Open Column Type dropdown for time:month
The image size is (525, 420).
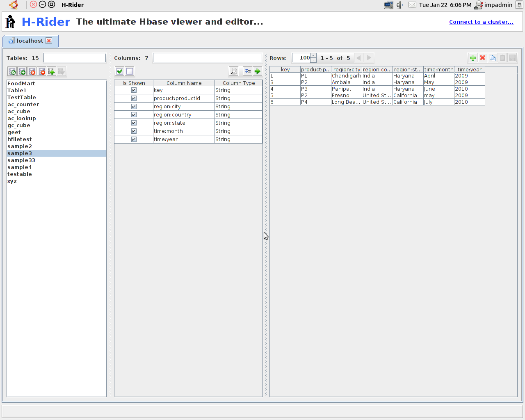pyautogui.click(x=238, y=131)
